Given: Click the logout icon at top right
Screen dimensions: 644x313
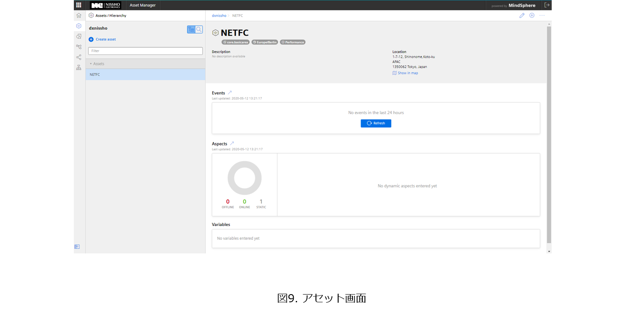Looking at the screenshot, I should point(547,5).
